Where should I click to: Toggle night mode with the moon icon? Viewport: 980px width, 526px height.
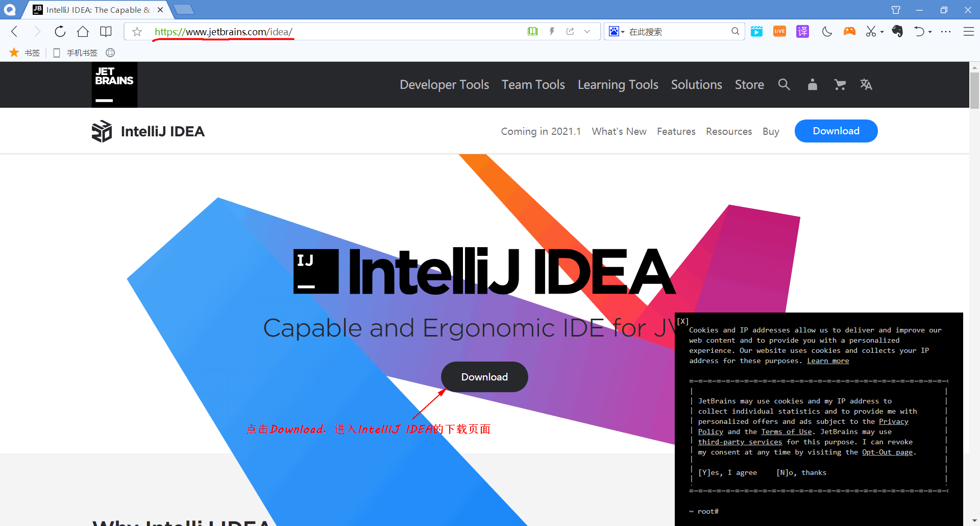(827, 32)
